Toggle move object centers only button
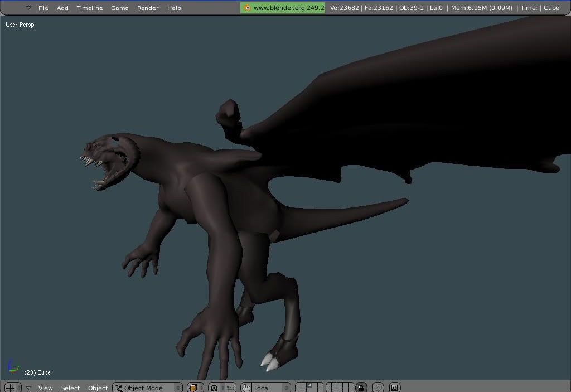571x392 pixels. pos(230,388)
